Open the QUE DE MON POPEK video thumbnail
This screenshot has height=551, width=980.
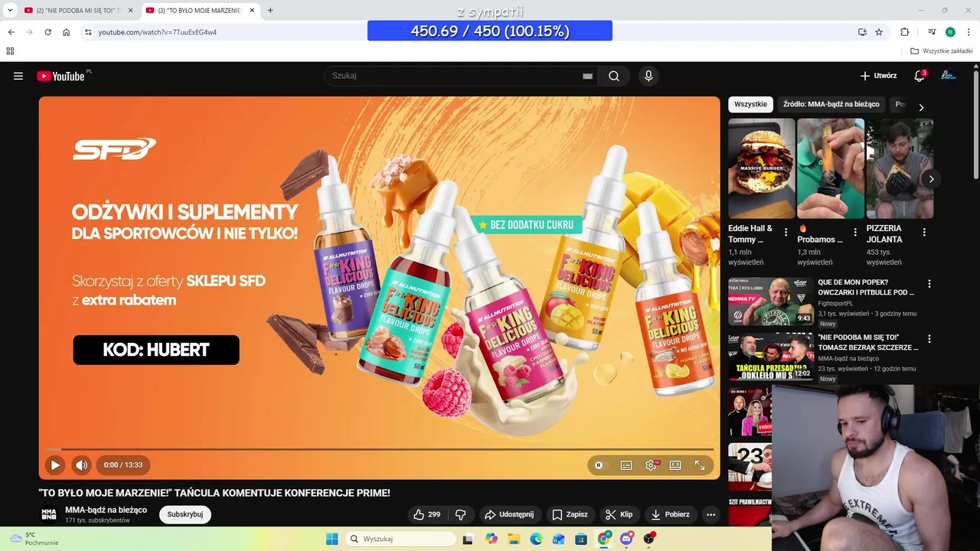(x=770, y=302)
